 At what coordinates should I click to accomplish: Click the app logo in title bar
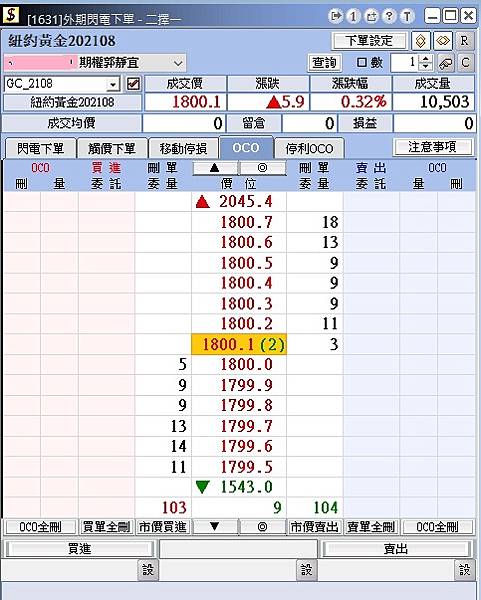click(x=10, y=15)
